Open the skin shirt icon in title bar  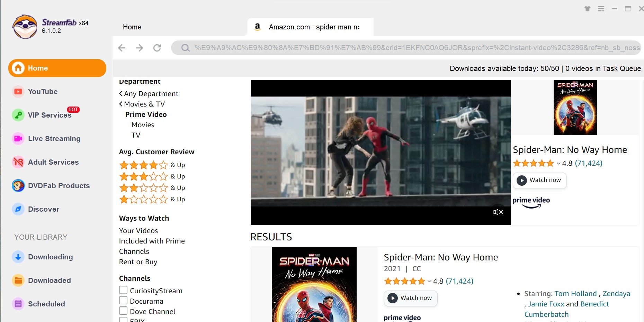[588, 9]
